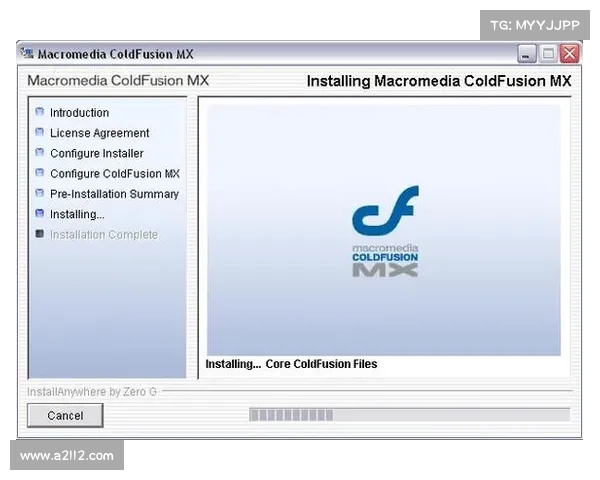Click the Configure Installer step bullet icon

pyautogui.click(x=39, y=152)
